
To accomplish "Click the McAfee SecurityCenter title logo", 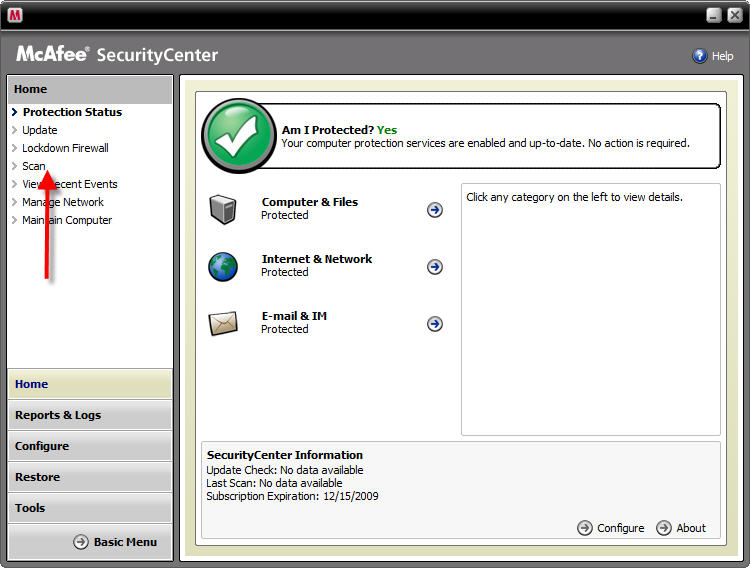I will 117,54.
